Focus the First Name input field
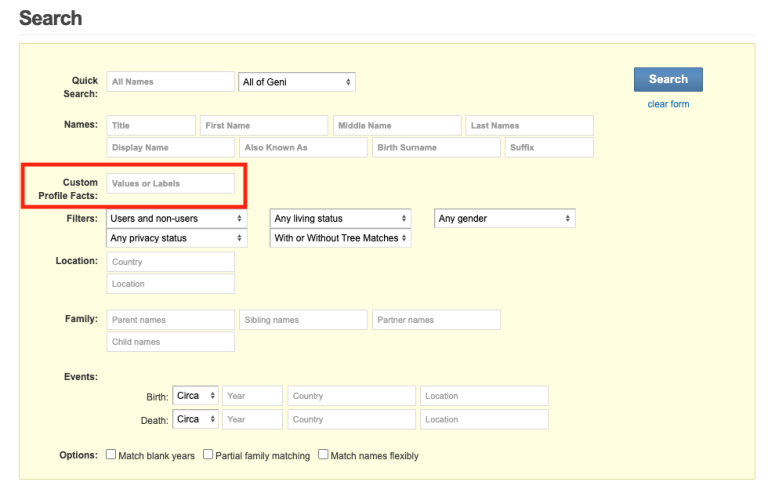Viewport: 768px width, 489px height. [x=264, y=126]
